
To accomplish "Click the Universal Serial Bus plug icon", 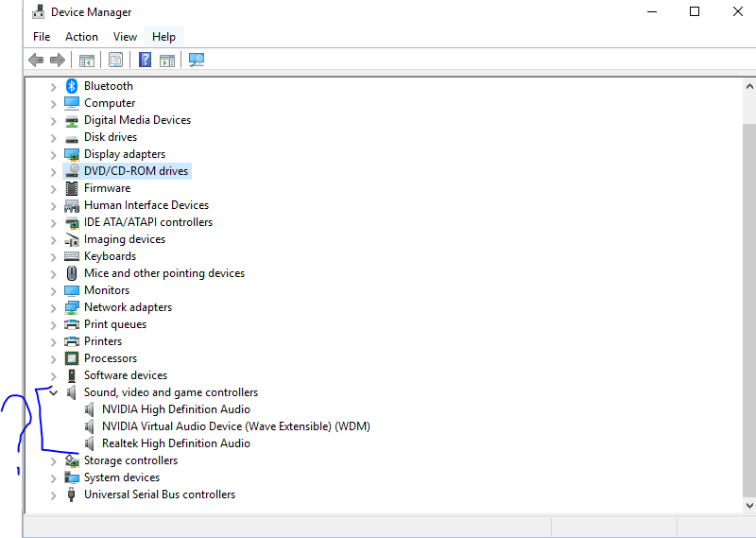I will coord(72,495).
